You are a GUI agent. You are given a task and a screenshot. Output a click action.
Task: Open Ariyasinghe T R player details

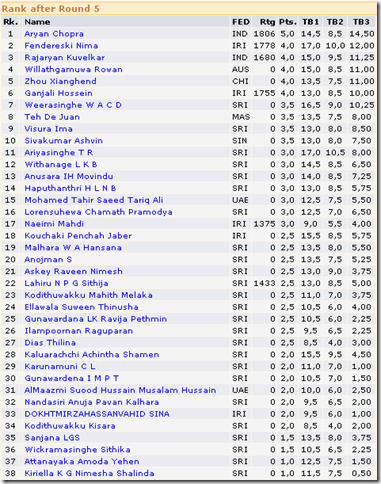point(59,153)
